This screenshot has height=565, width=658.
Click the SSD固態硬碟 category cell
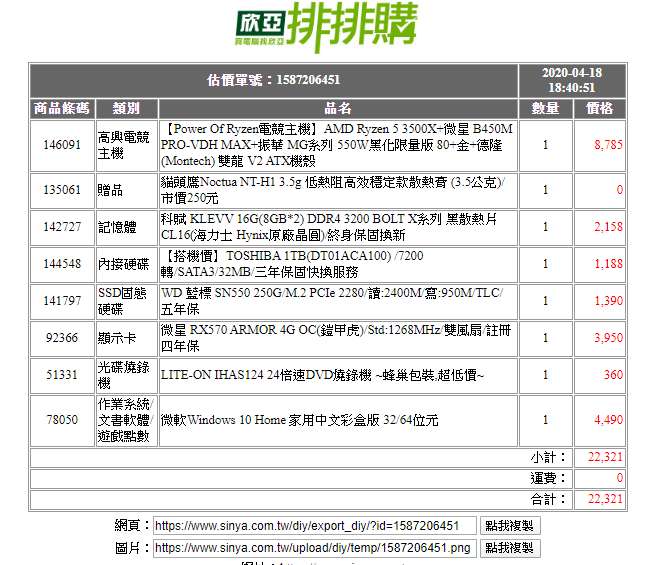point(127,301)
